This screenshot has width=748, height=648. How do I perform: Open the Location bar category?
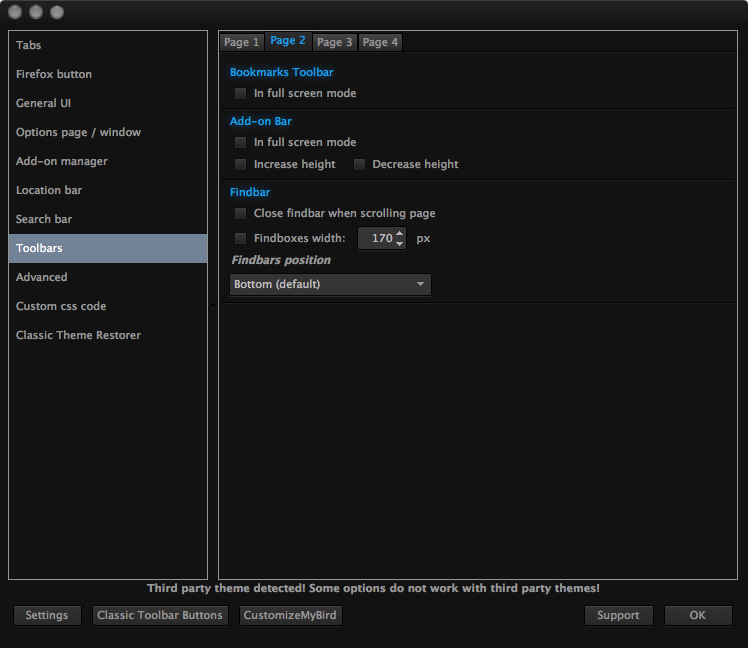[108, 190]
